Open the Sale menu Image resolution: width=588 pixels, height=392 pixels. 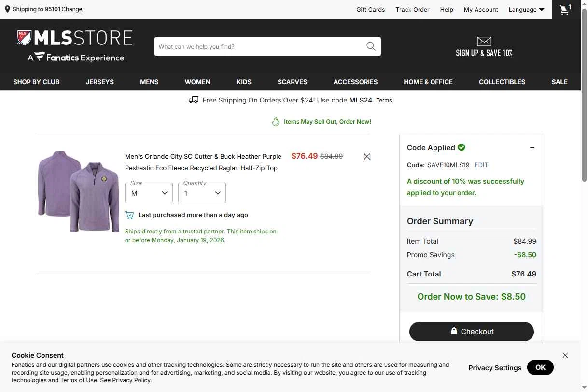click(560, 82)
